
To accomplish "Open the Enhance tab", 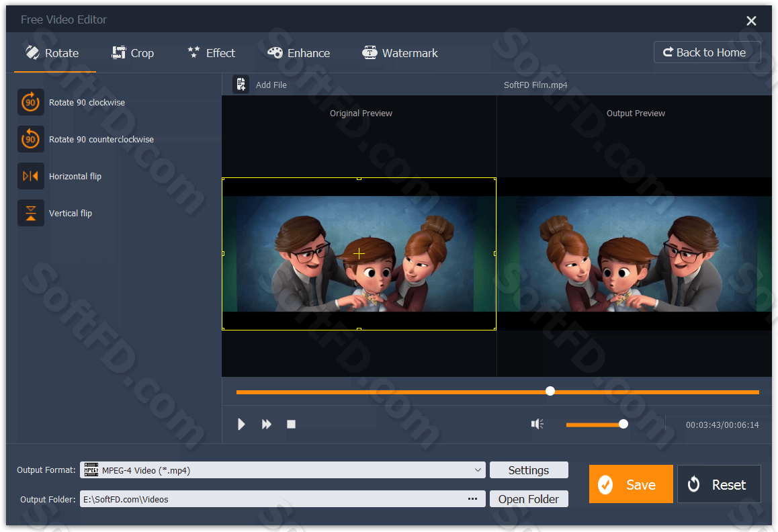I will coord(299,53).
